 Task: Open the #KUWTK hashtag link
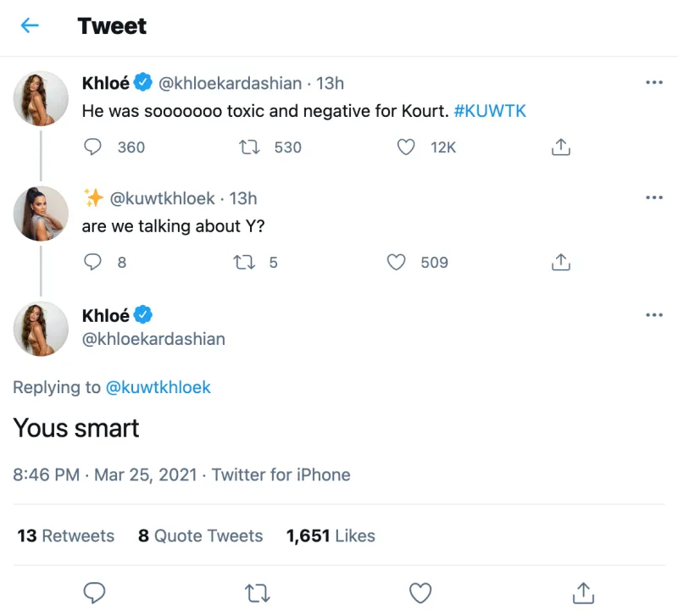point(490,110)
